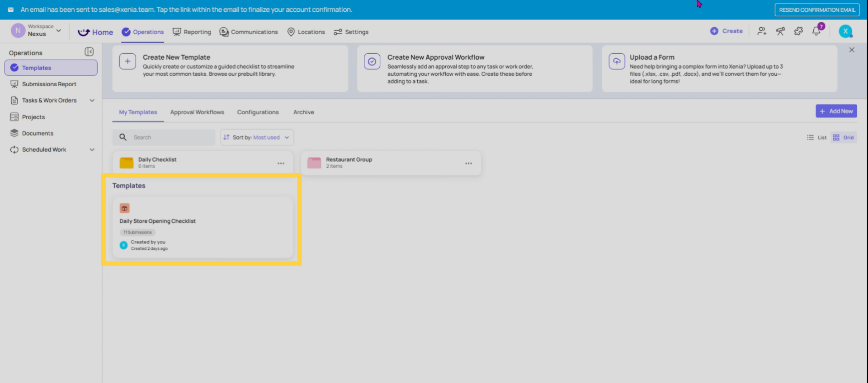Open Daily Checklist folder options menu
Screen dimensions: 868x383
click(281, 163)
